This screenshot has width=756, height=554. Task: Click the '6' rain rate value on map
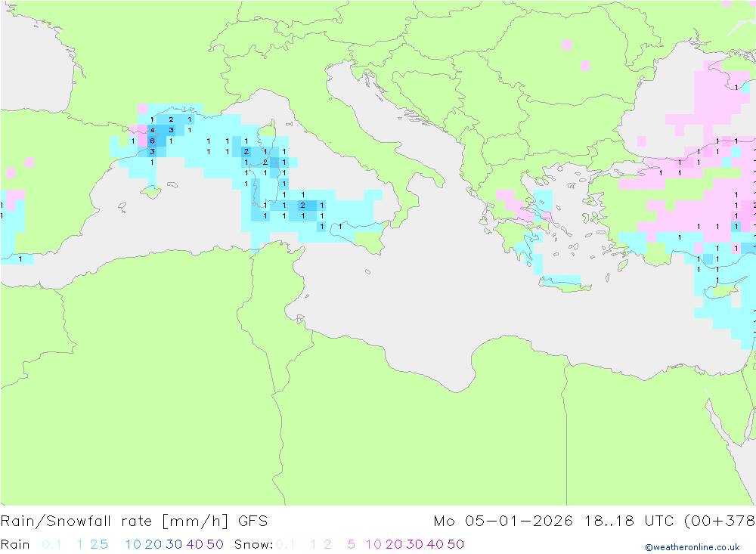coord(153,141)
